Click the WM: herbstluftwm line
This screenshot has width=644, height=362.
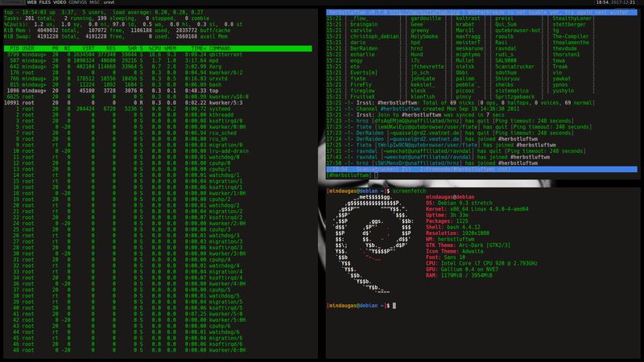tap(450, 239)
